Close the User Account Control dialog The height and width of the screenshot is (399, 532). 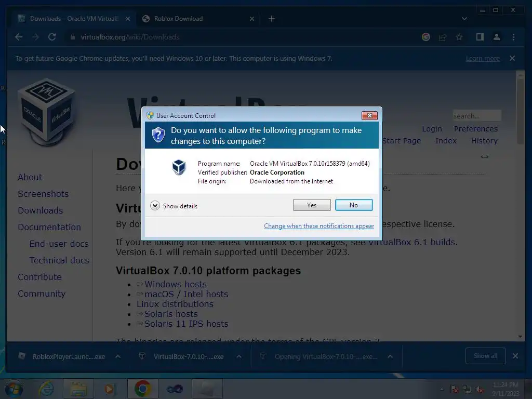tap(369, 116)
